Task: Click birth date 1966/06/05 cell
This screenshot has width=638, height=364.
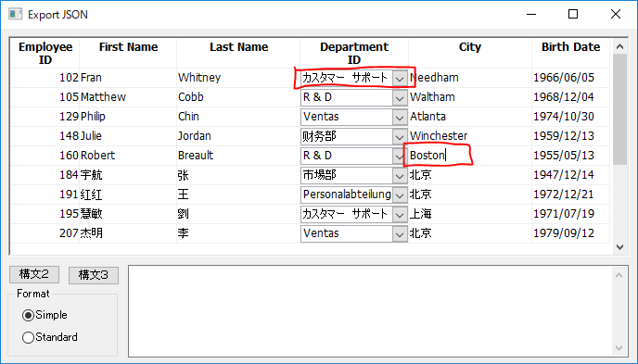Action: 570,78
